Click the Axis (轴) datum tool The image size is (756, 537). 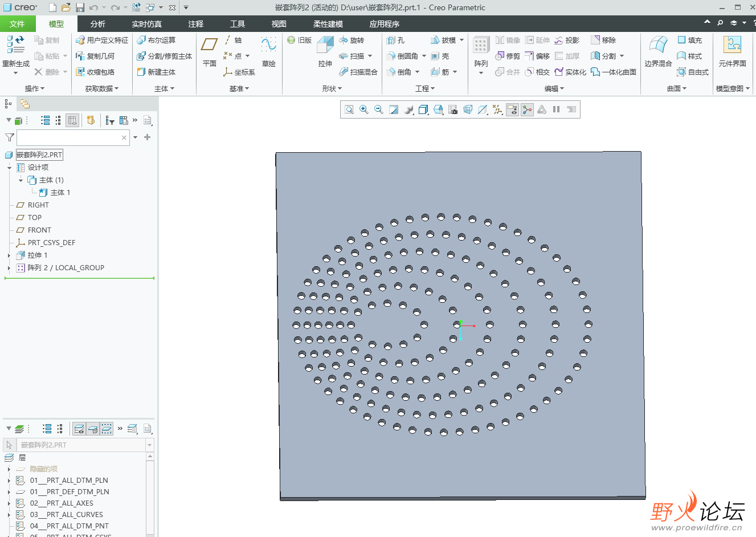pyautogui.click(x=233, y=40)
